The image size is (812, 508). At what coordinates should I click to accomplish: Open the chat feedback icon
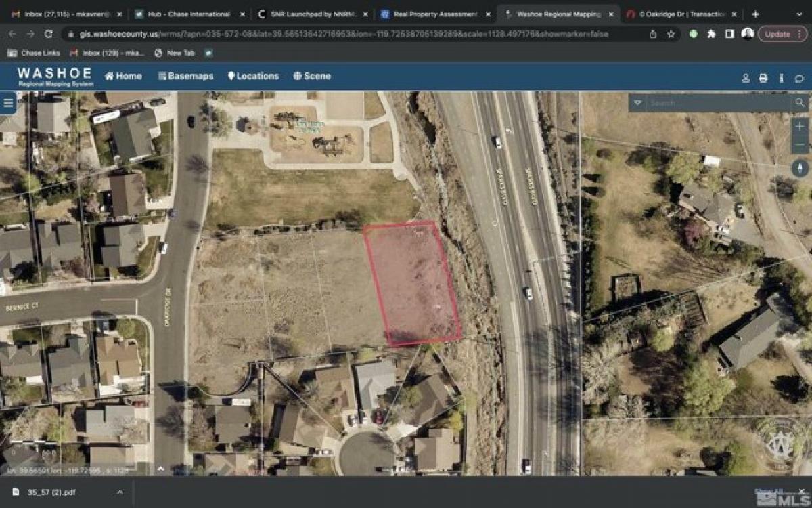click(x=800, y=77)
